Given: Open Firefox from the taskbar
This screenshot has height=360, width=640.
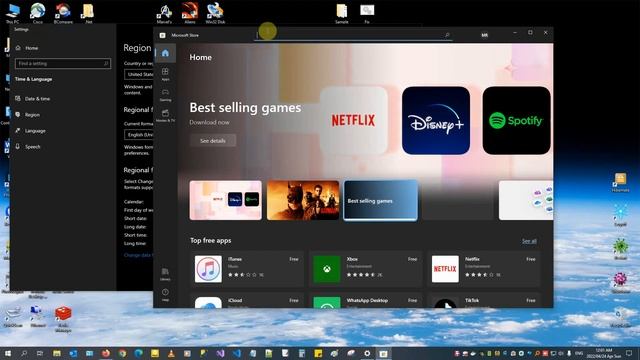Looking at the screenshot, I should point(106,353).
